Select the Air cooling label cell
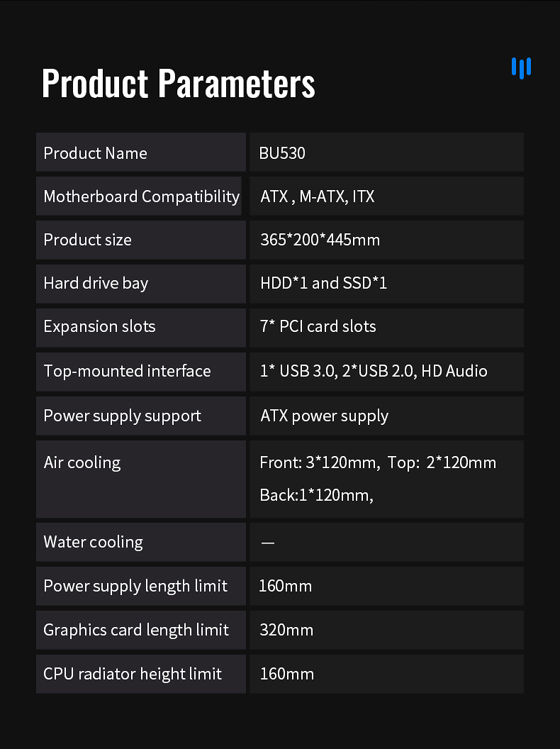 [141, 479]
